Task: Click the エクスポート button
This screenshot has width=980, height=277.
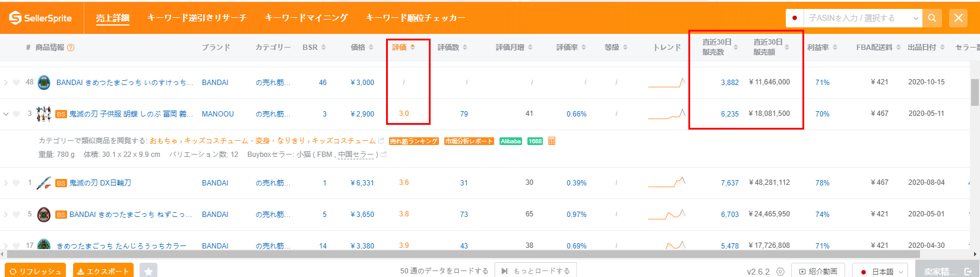Action: click(x=103, y=271)
